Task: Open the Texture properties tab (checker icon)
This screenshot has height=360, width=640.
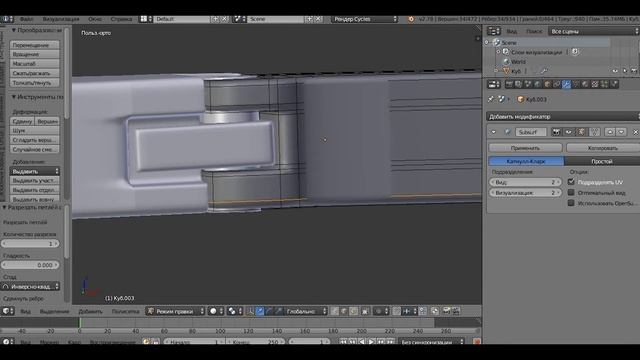Action: (595, 84)
